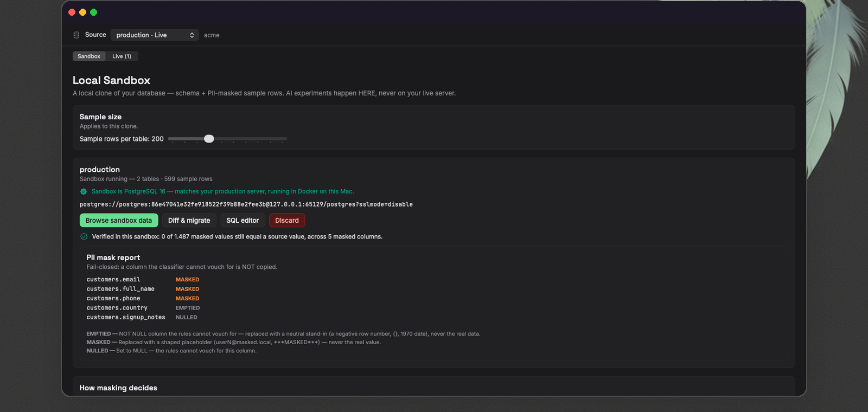Screen dimensions: 868x412
Task: Select the customers.full_name row
Action: tap(143, 289)
